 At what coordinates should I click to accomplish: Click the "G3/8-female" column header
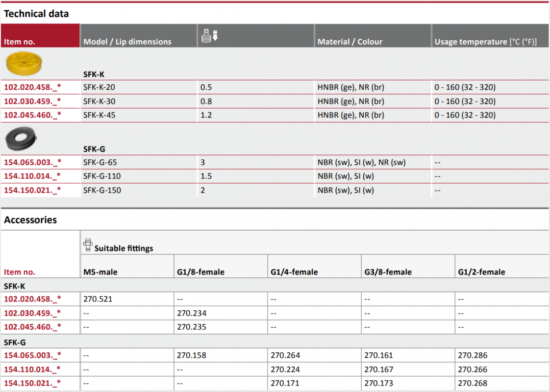388,272
